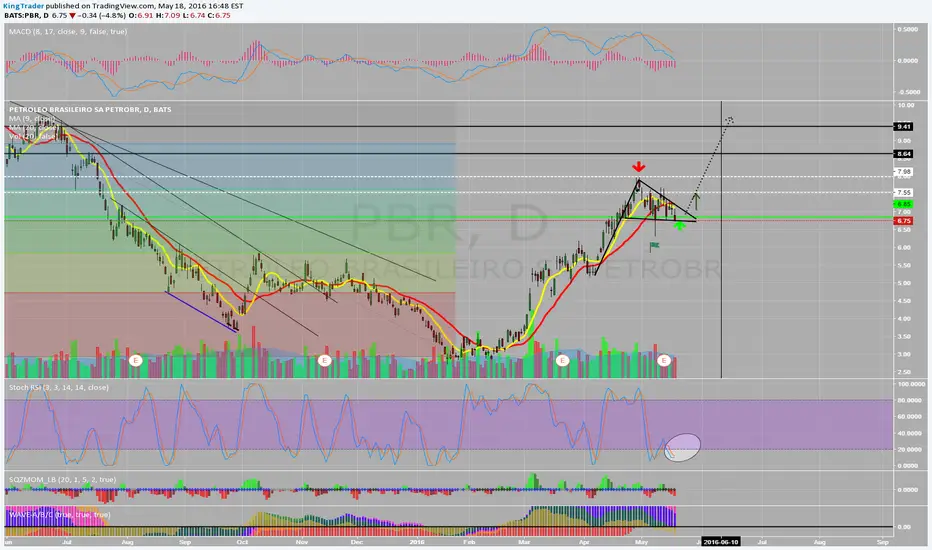Viewport: 932px width, 550px height.
Task: Open the earnings E marker near May 2016
Action: [x=664, y=360]
